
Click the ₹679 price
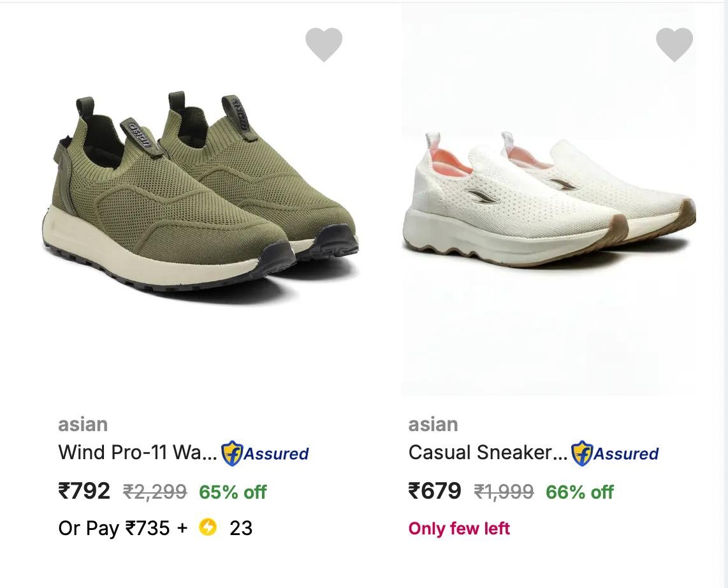(435, 491)
